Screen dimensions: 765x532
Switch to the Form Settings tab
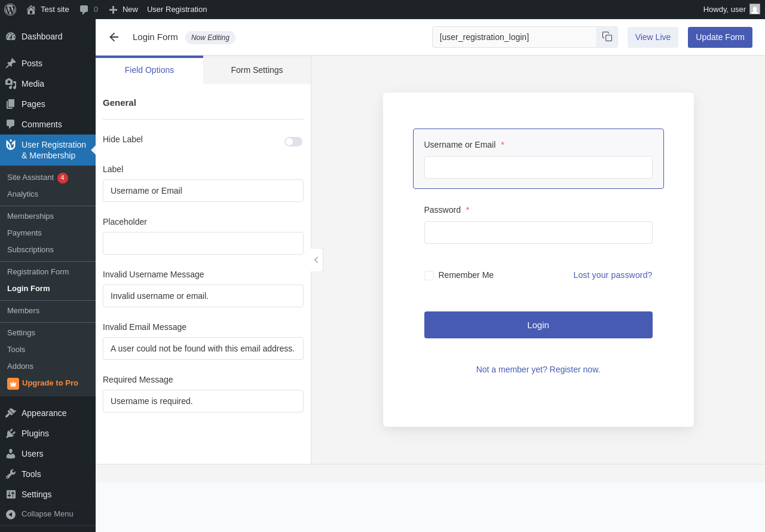[257, 70]
